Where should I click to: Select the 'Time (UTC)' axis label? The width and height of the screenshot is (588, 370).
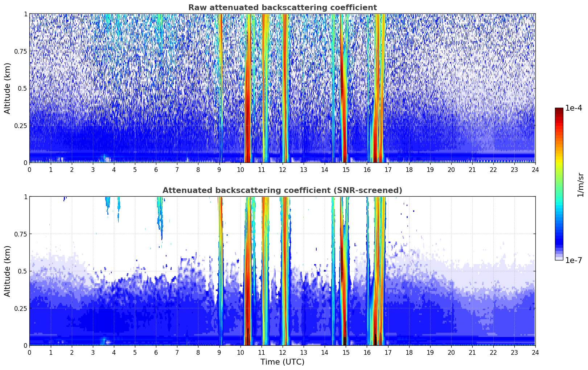tap(282, 362)
